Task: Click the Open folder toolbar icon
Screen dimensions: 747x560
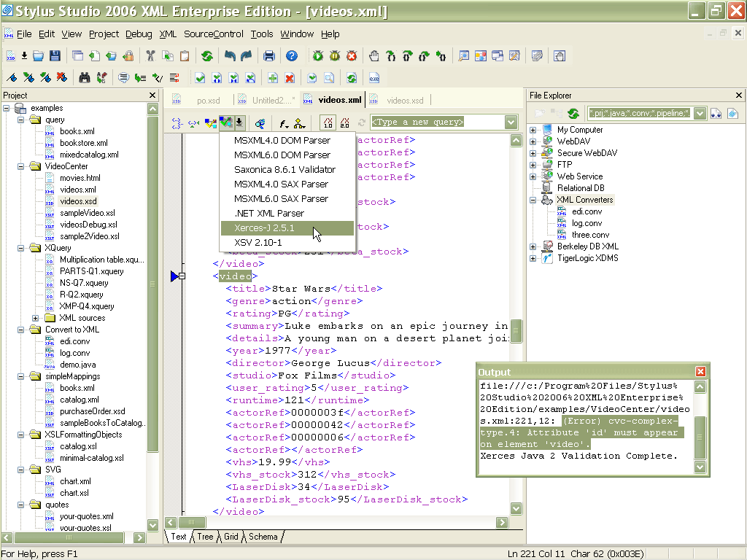Action: [x=39, y=55]
